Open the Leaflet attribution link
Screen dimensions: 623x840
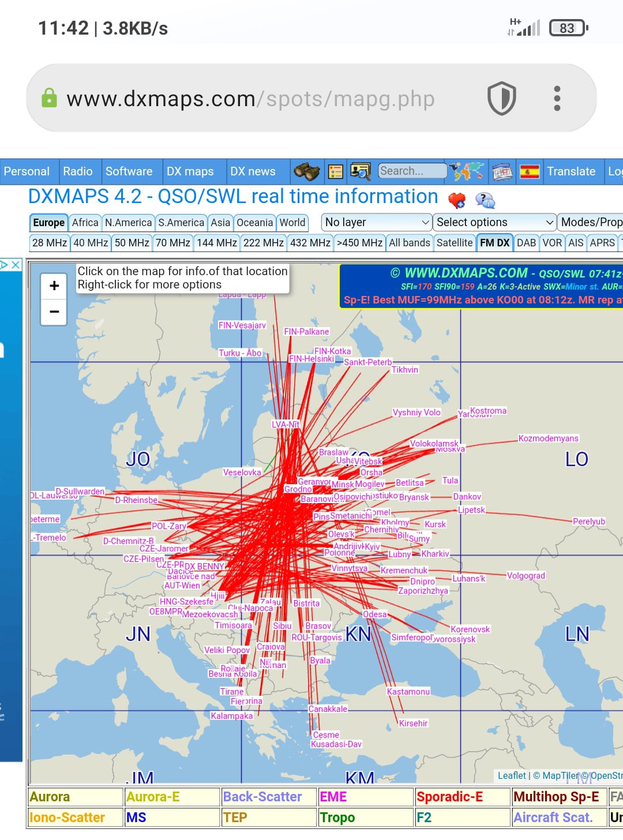click(512, 776)
